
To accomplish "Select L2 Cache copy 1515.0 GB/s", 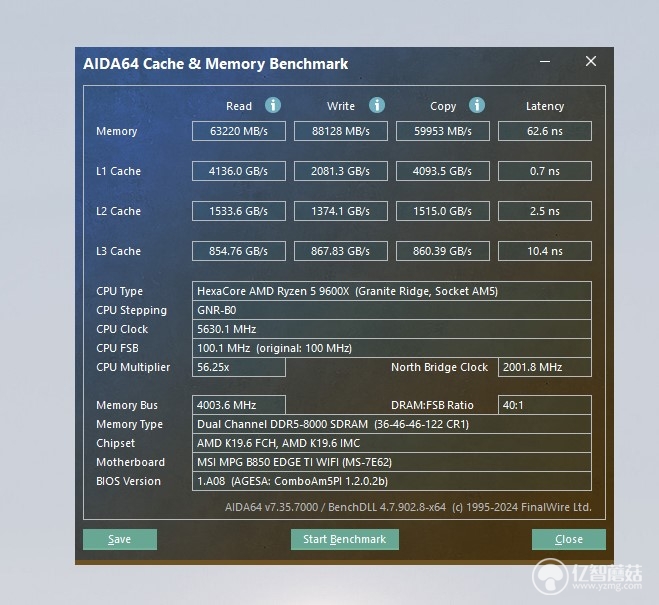I will point(443,211).
